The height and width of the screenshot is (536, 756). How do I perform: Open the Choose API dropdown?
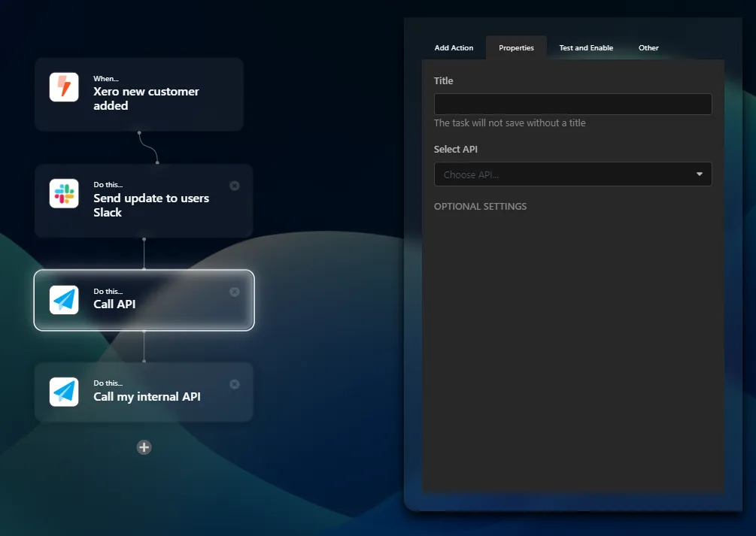(x=572, y=174)
